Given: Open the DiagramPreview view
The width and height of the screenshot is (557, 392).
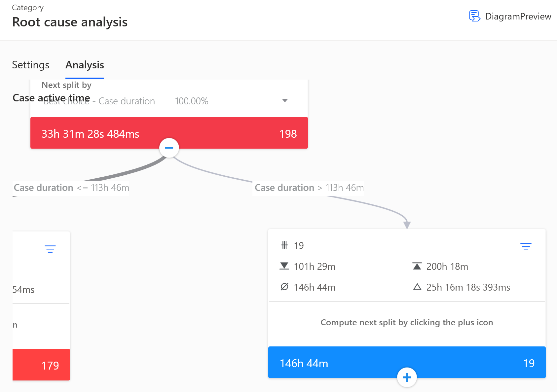Looking at the screenshot, I should click(x=510, y=16).
